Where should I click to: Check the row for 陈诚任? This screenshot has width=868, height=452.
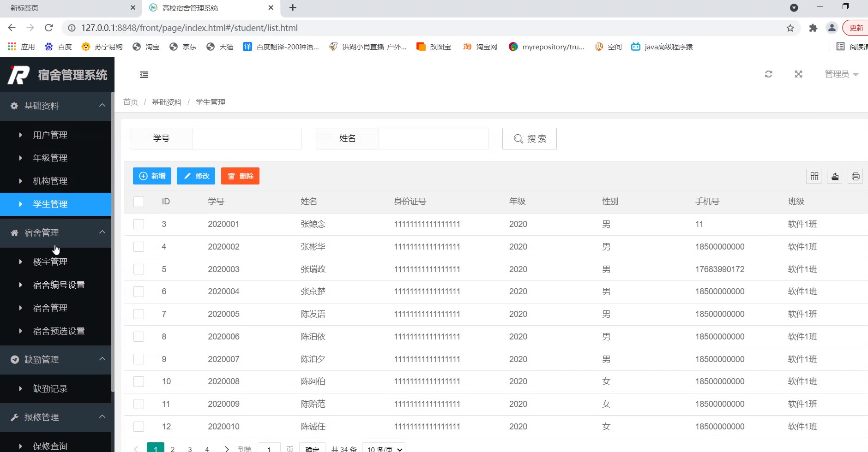[x=139, y=427]
